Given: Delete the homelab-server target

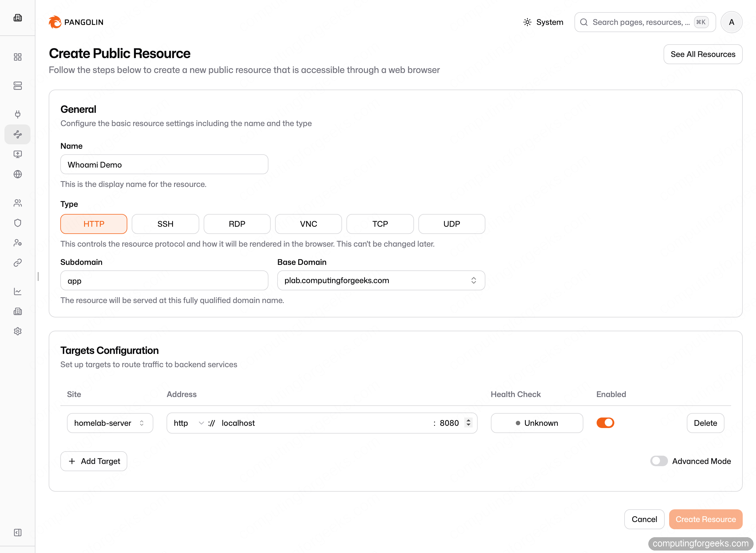Looking at the screenshot, I should [x=705, y=423].
